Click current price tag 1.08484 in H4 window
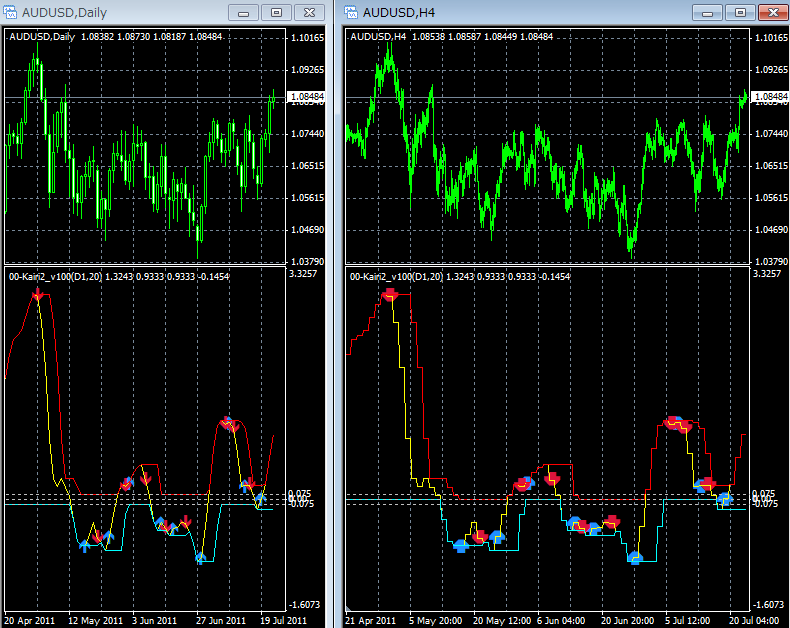 (x=769, y=96)
